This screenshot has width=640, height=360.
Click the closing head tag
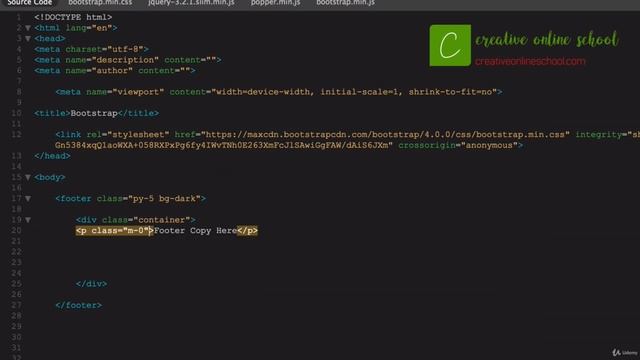tap(52, 156)
